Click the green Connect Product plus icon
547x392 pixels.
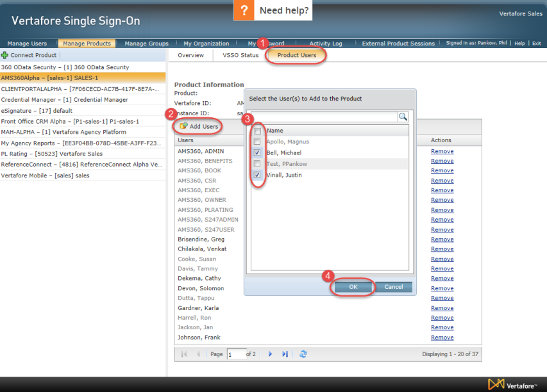coord(4,55)
